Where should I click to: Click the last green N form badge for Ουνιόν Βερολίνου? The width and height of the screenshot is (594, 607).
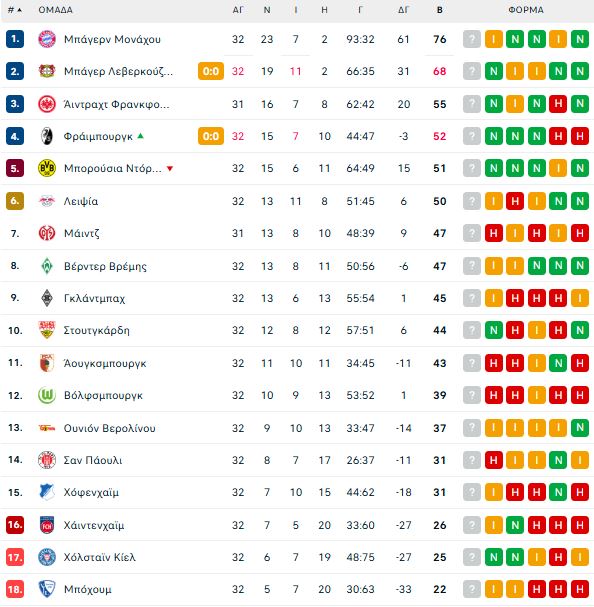click(580, 428)
